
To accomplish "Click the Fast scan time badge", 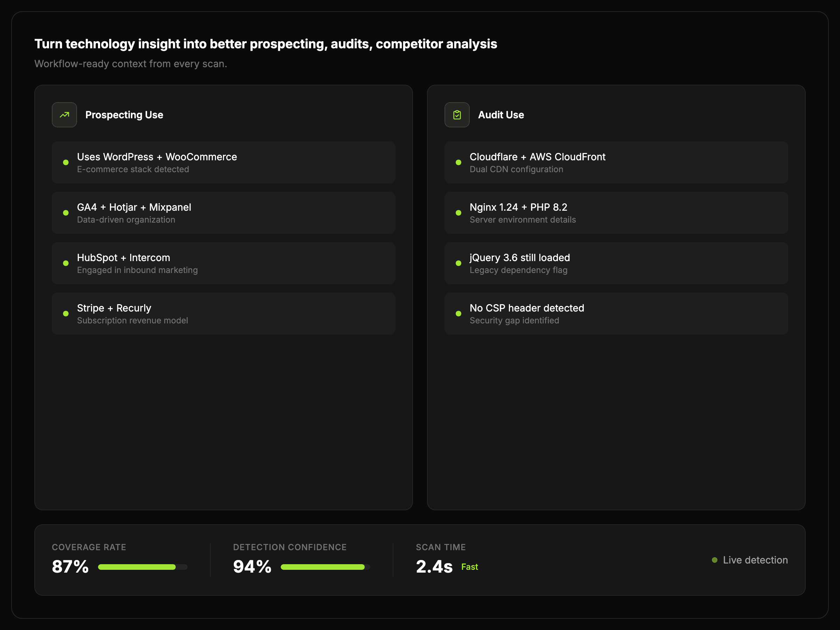I will pos(469,567).
